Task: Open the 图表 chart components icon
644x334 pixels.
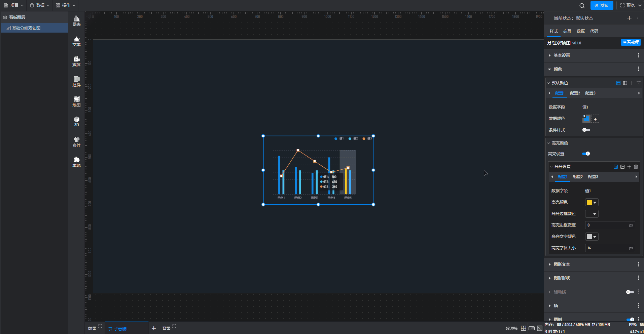Action: [76, 21]
